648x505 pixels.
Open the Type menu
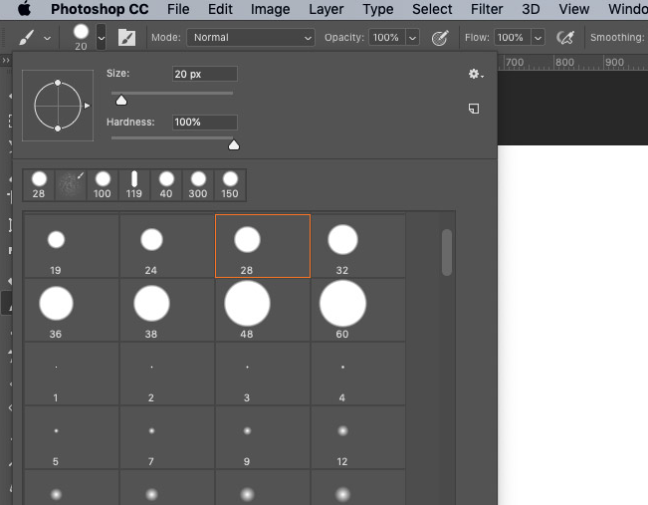[x=378, y=9]
